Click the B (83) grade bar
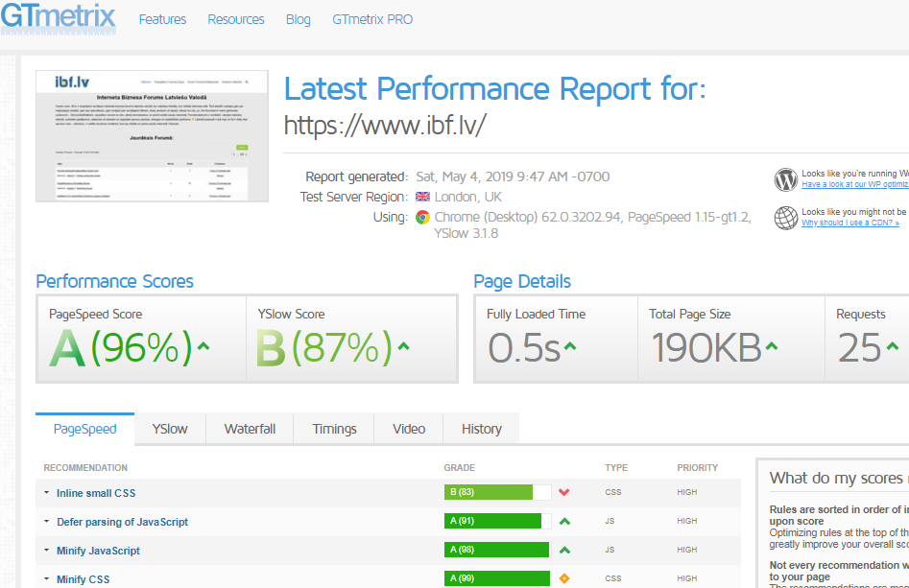 click(491, 493)
